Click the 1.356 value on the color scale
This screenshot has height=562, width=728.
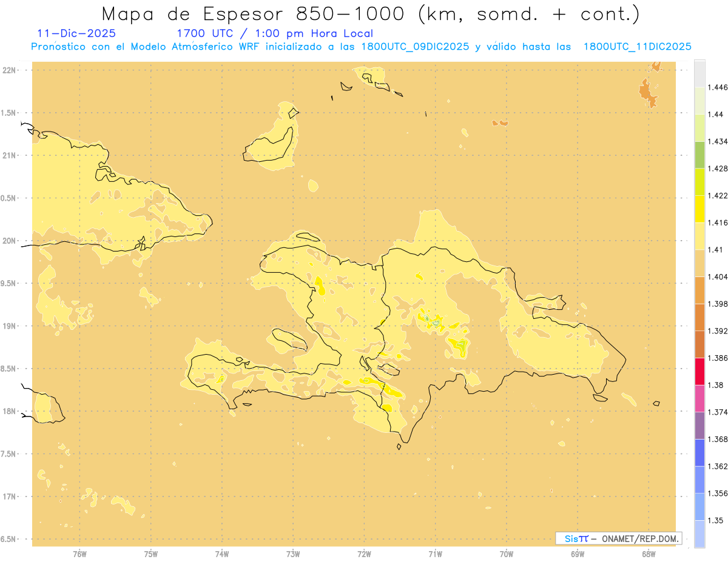tap(718, 493)
